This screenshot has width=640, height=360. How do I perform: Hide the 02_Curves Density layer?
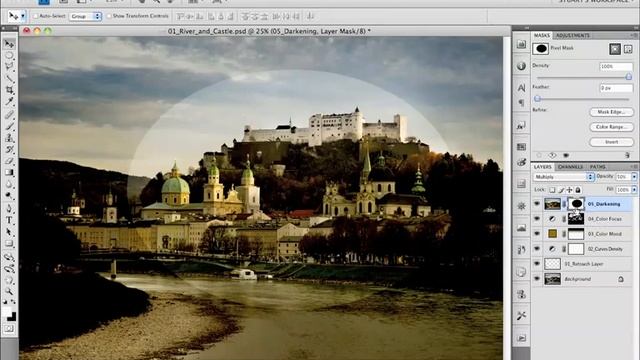537,249
